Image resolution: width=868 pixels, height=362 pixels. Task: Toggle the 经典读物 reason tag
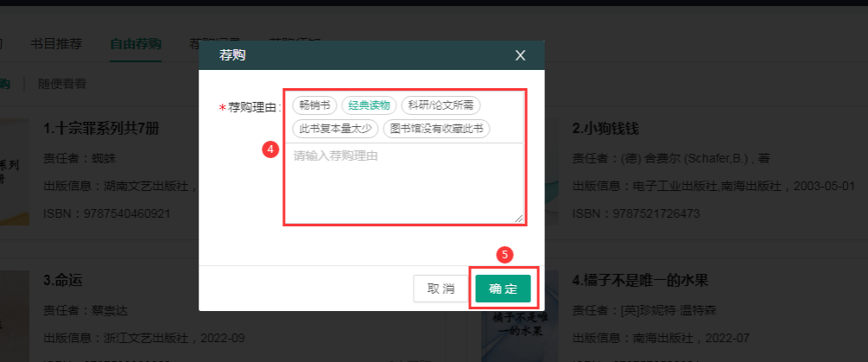369,105
